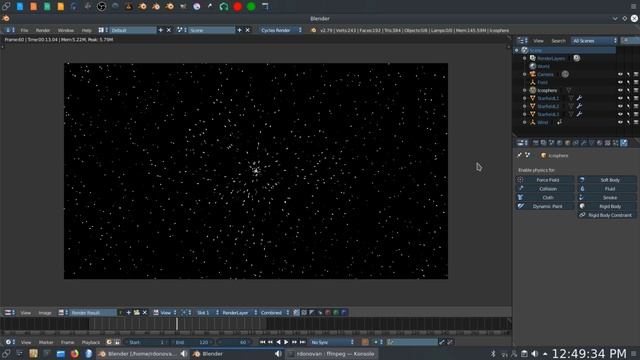Click the World globe icon in the Outliner

coord(533,66)
